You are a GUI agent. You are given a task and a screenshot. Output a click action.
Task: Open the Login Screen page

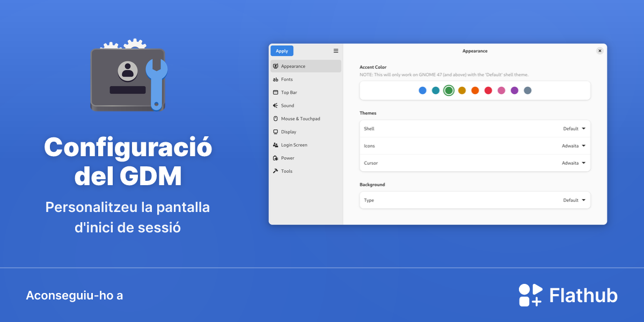click(x=294, y=145)
